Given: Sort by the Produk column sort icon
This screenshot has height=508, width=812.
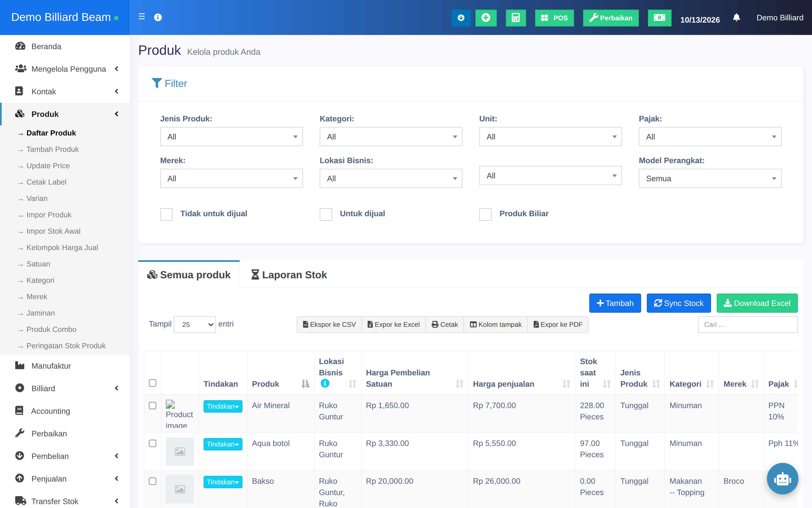Looking at the screenshot, I should coord(305,384).
